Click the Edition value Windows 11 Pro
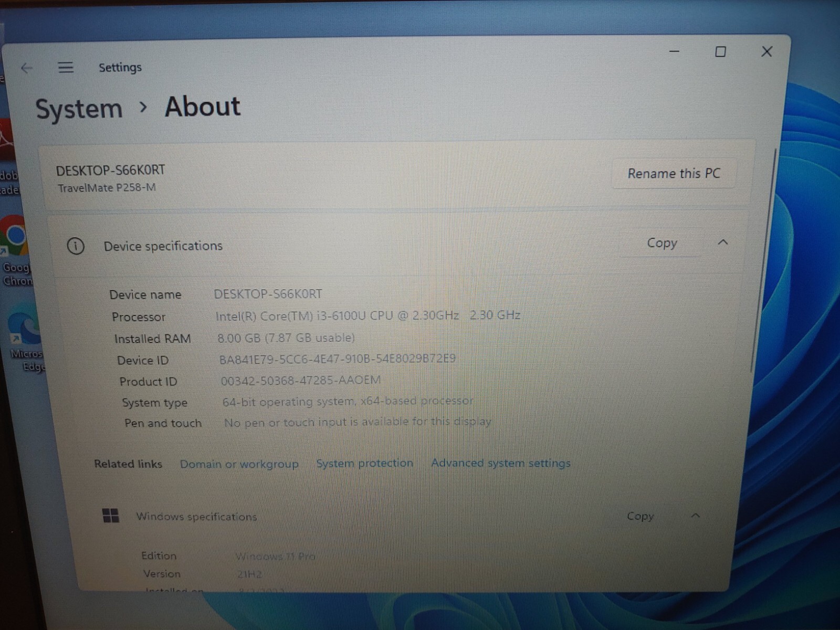 pos(275,556)
